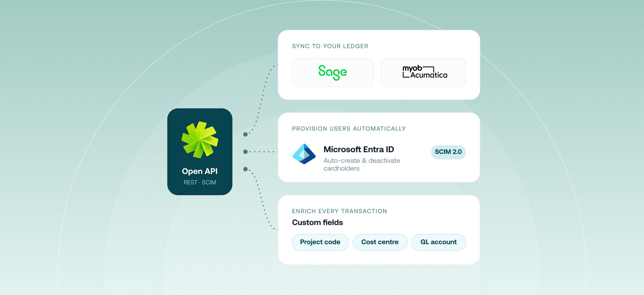Click the Microsoft Entra ID title
This screenshot has width=644, height=295.
tap(359, 150)
